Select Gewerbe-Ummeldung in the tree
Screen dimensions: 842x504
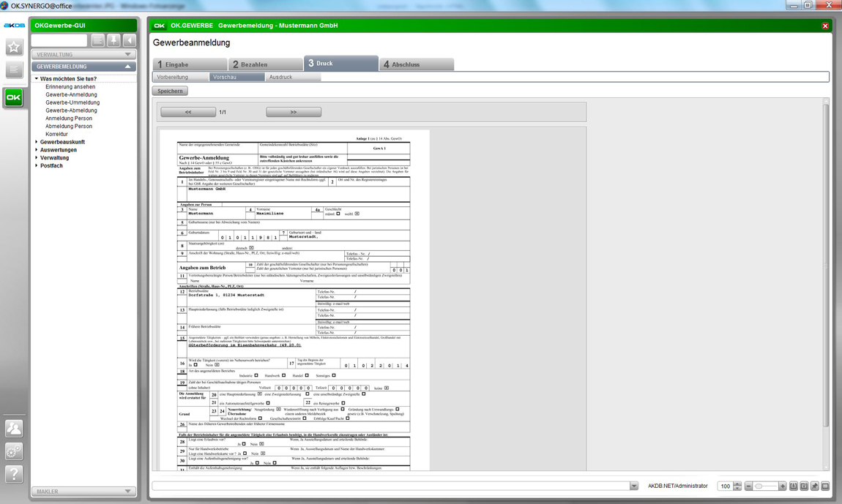pos(72,102)
